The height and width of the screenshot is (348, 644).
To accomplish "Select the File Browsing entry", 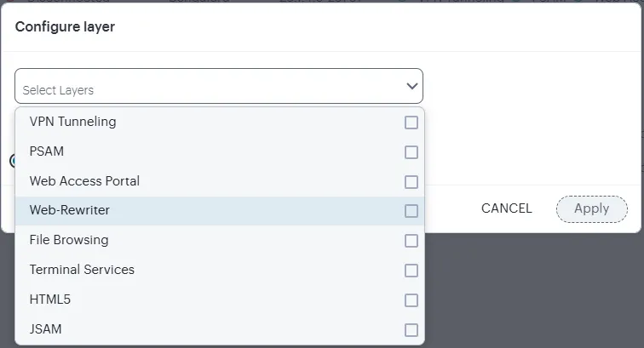I will pos(220,240).
